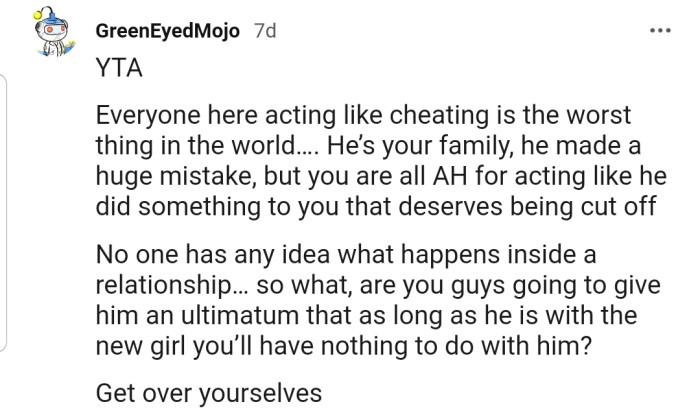Image resolution: width=700 pixels, height=415 pixels.
Task: Click the word 'family' in the comment
Action: coord(476,146)
